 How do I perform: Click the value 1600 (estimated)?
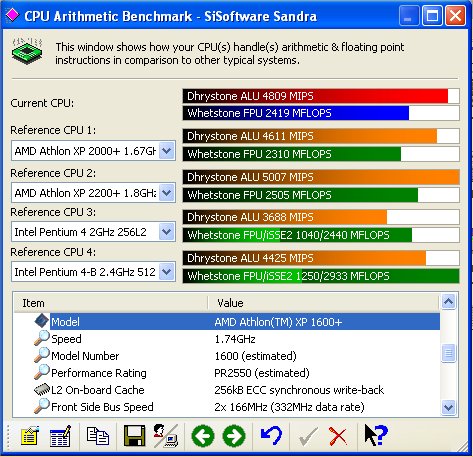click(x=255, y=356)
